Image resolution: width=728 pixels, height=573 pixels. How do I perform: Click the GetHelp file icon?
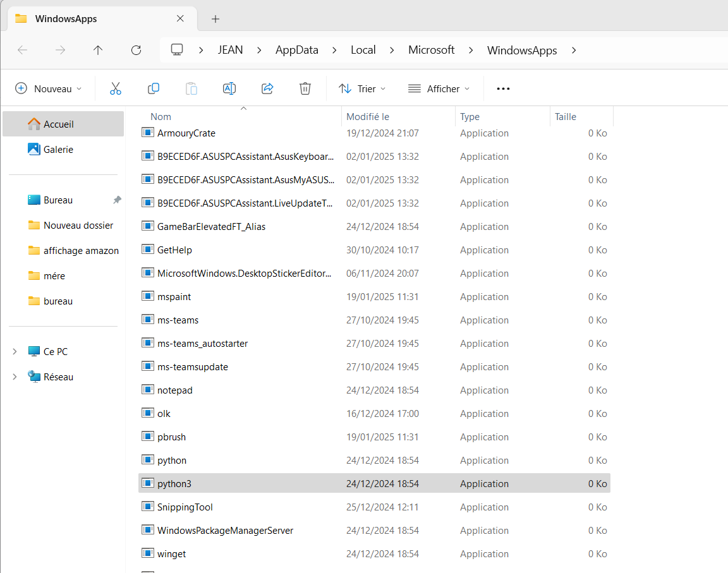coord(148,249)
